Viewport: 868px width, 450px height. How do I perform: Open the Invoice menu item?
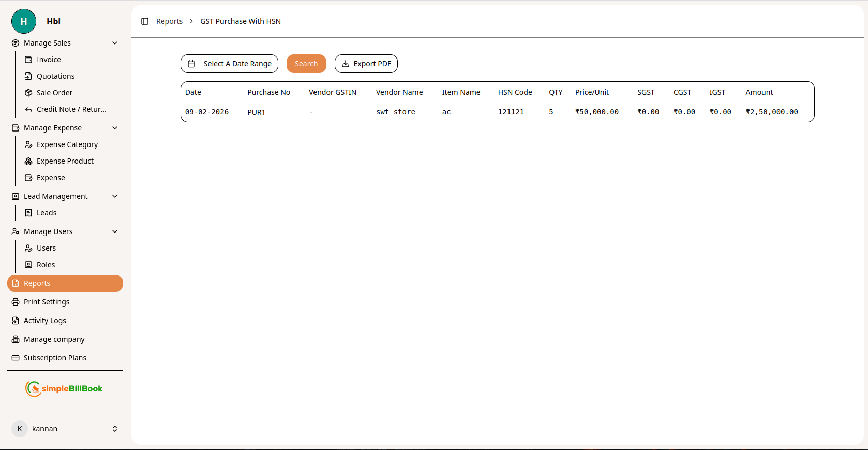[x=49, y=60]
